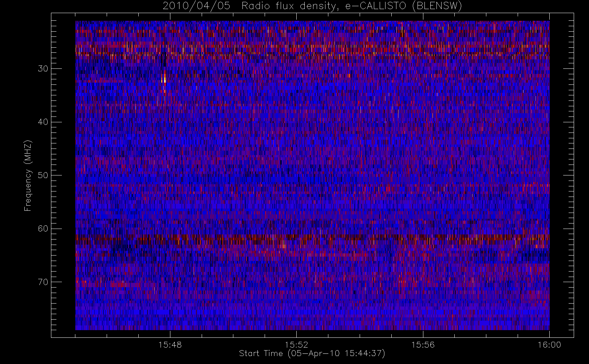Click the bright white burst near 32 MHz
The image size is (589, 364).
pyautogui.click(x=165, y=79)
